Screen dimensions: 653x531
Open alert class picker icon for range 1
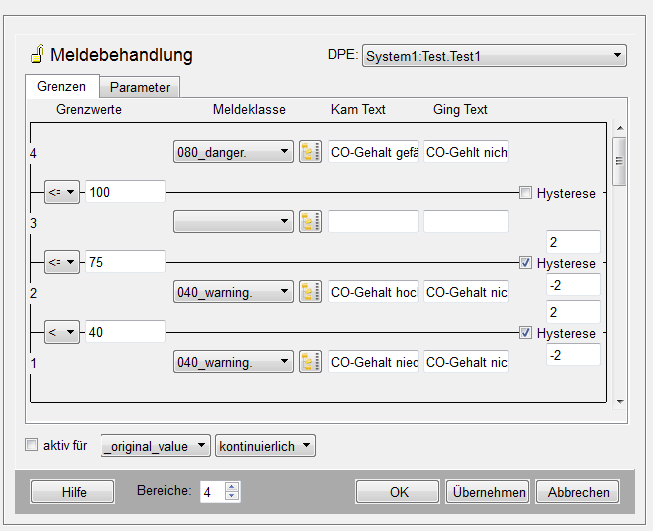310,362
